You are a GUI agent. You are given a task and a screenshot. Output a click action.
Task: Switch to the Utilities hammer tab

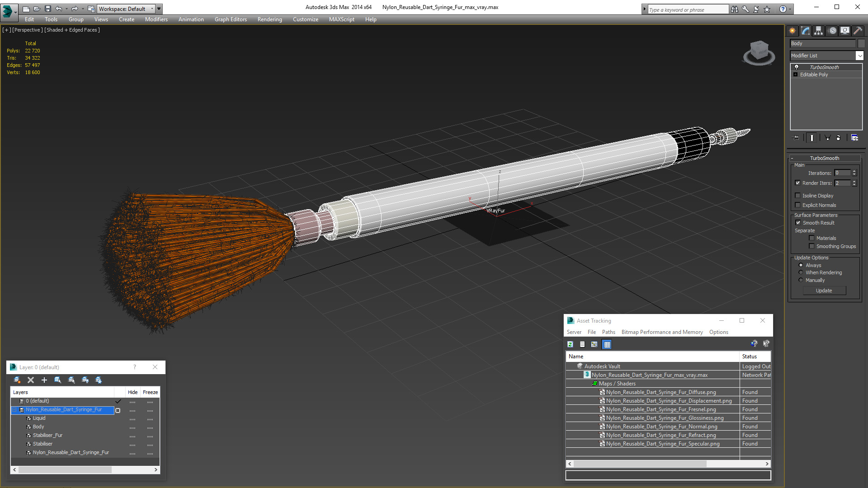point(858,31)
